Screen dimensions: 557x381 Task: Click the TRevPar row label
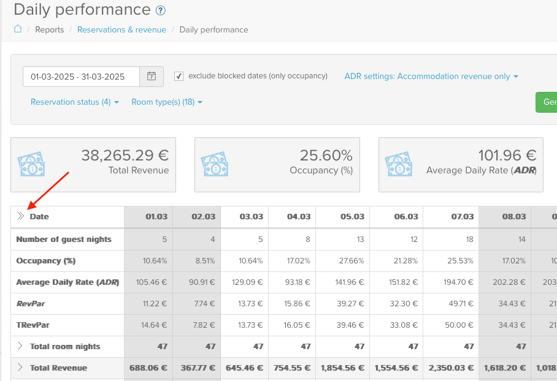point(33,325)
